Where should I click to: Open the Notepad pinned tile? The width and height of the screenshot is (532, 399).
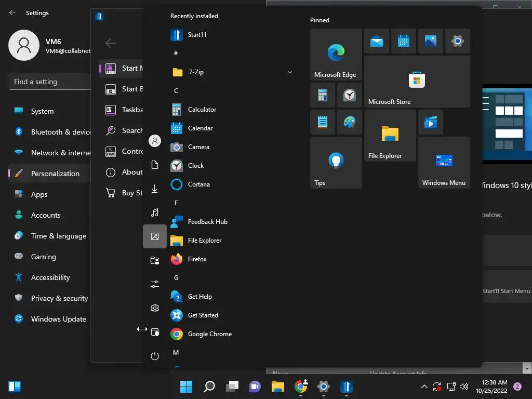323,122
